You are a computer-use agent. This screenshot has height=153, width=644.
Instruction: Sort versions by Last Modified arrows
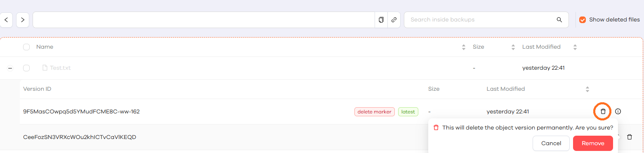point(587,89)
